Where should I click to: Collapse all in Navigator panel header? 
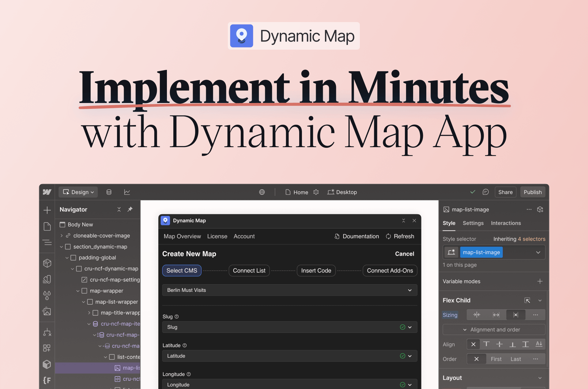point(119,209)
